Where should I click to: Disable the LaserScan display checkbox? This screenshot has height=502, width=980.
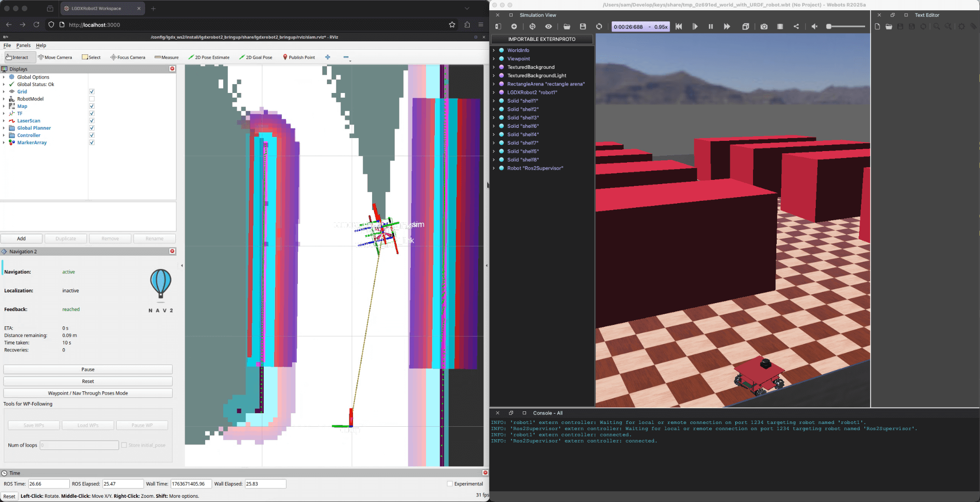pyautogui.click(x=92, y=120)
